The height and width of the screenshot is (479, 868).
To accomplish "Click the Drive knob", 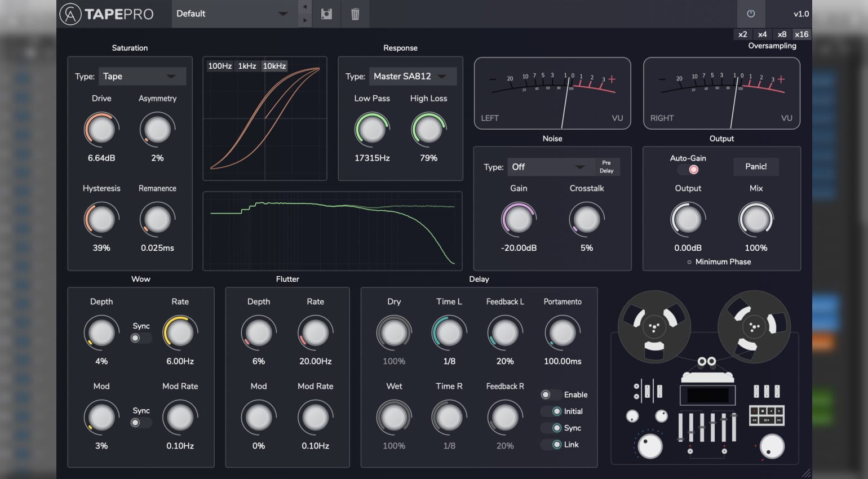I will pyautogui.click(x=101, y=130).
